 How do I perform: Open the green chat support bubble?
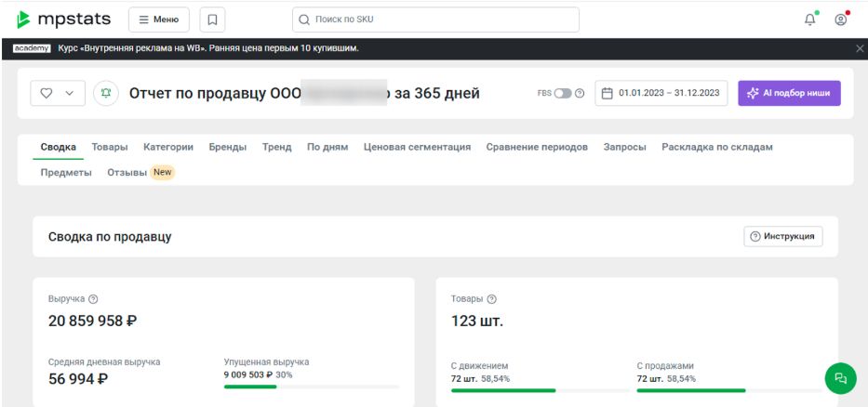coord(841,377)
